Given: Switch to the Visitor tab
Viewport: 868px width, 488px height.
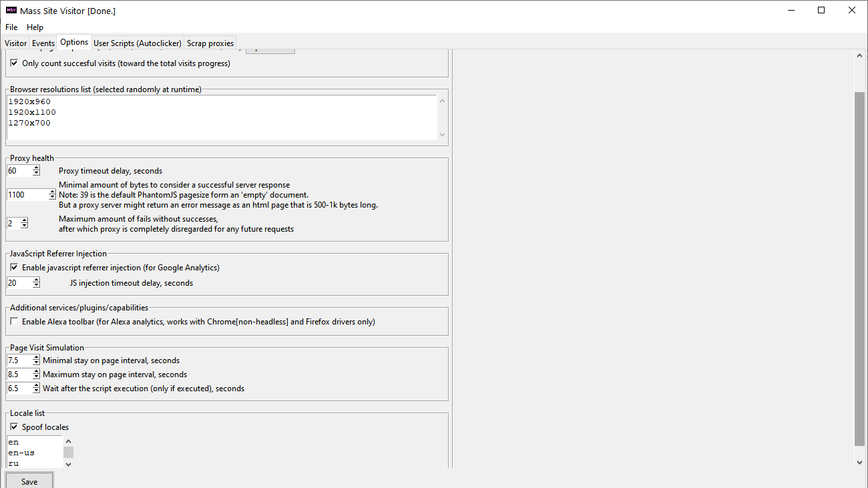Looking at the screenshot, I should [x=16, y=43].
